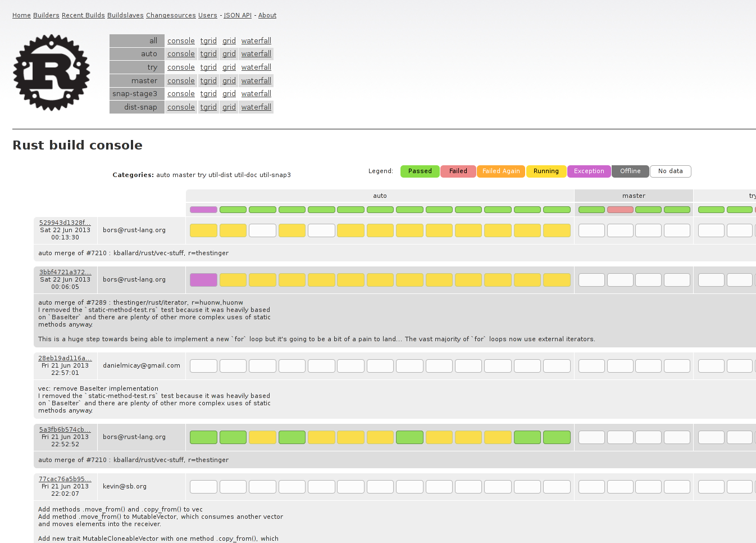This screenshot has width=756, height=543.
Task: Click the master category column header
Action: [x=634, y=196]
